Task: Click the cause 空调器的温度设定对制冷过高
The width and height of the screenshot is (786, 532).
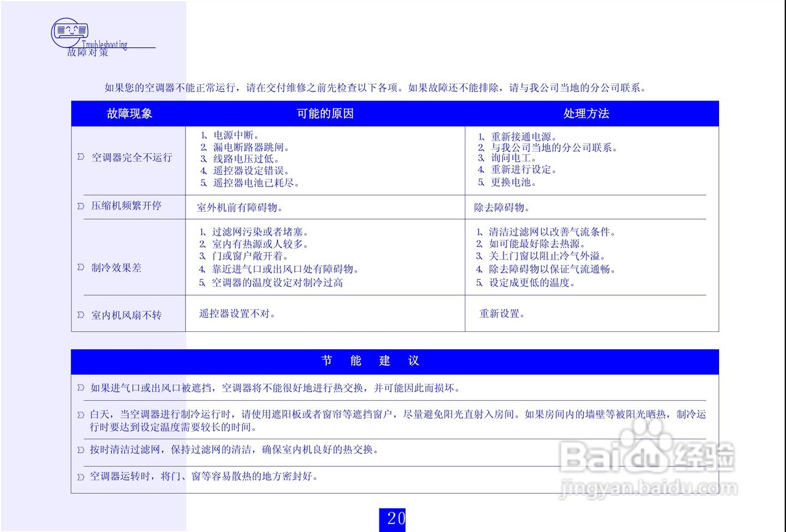Action: [x=271, y=283]
